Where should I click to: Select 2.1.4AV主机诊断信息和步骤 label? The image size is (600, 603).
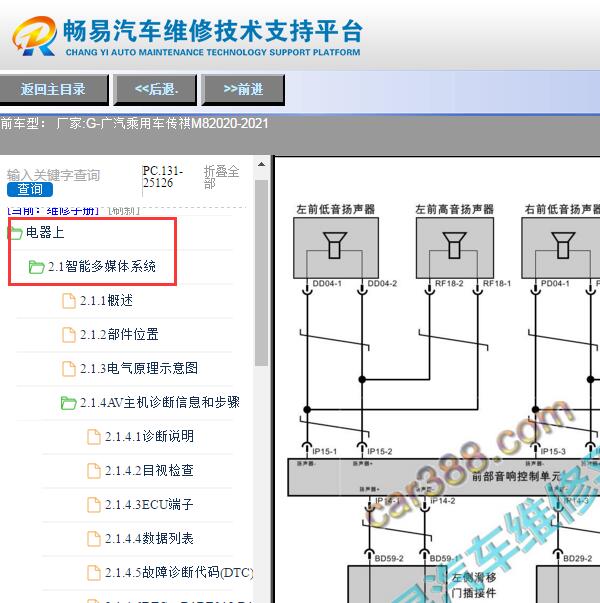point(160,402)
